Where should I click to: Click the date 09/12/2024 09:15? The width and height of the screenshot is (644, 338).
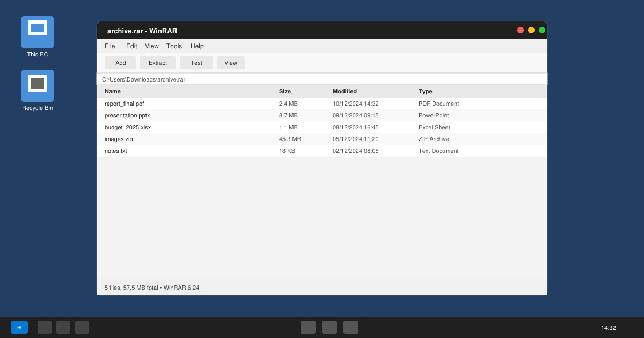point(356,115)
